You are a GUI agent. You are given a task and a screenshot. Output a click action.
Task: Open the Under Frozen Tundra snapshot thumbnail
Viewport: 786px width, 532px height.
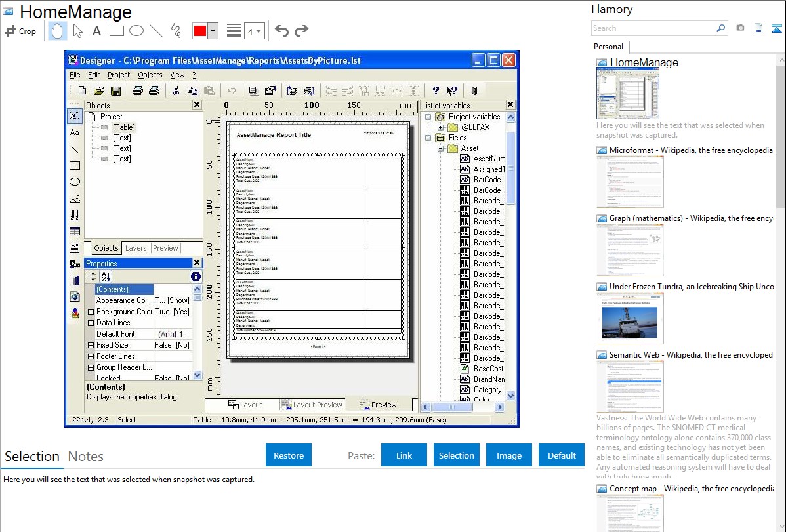[630, 318]
